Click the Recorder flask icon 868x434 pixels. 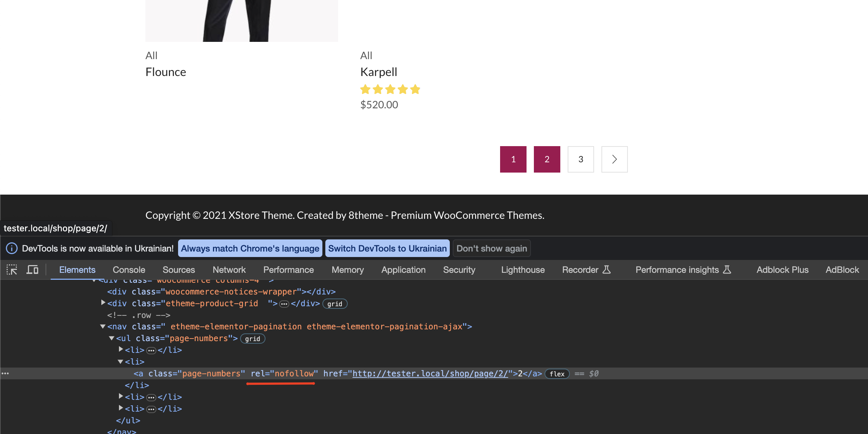pyautogui.click(x=607, y=270)
